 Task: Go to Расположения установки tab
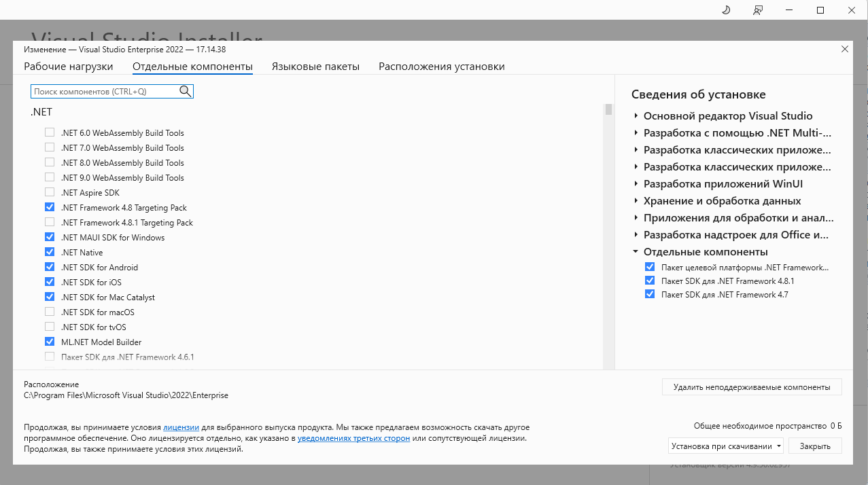[x=442, y=67]
